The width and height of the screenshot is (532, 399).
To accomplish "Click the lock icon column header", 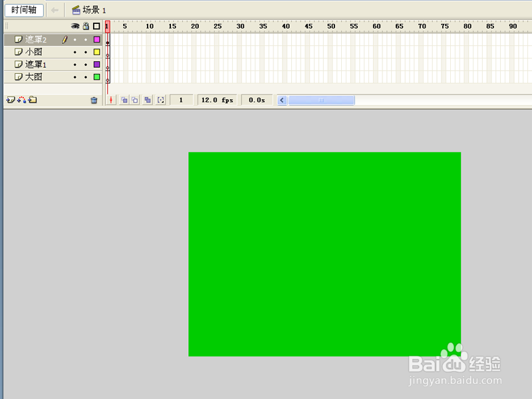I will [86, 26].
